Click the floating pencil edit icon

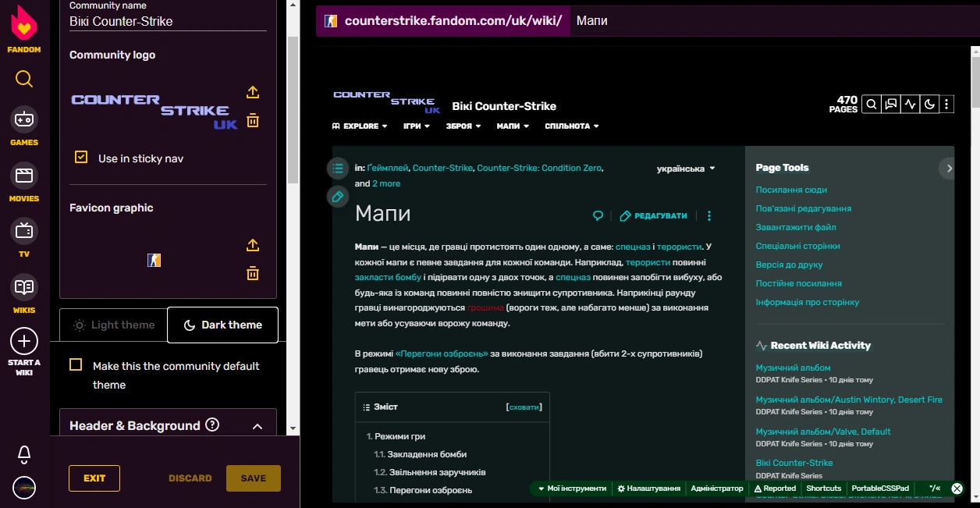[x=337, y=197]
